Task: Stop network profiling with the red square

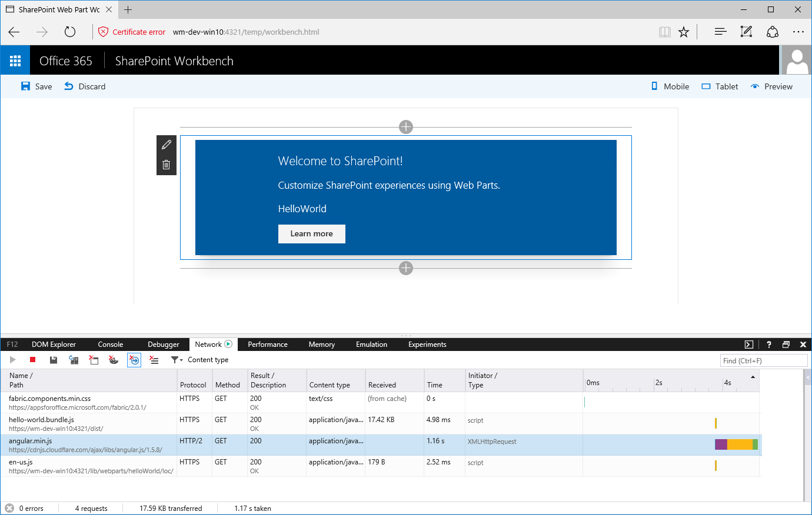Action: coord(33,360)
